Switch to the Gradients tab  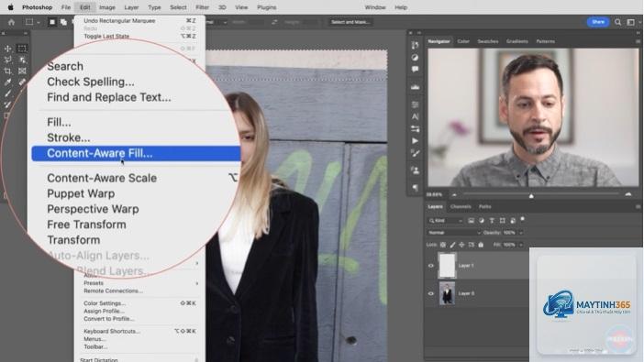point(517,41)
